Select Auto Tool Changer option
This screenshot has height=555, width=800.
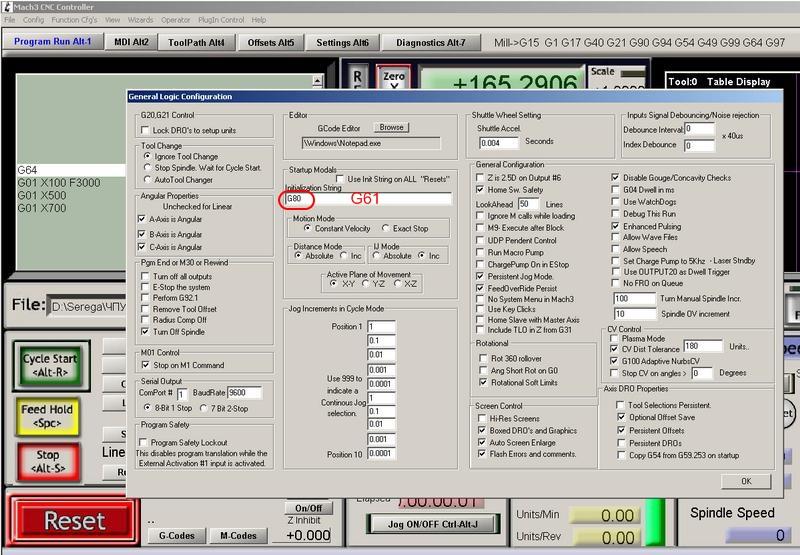coord(148,179)
